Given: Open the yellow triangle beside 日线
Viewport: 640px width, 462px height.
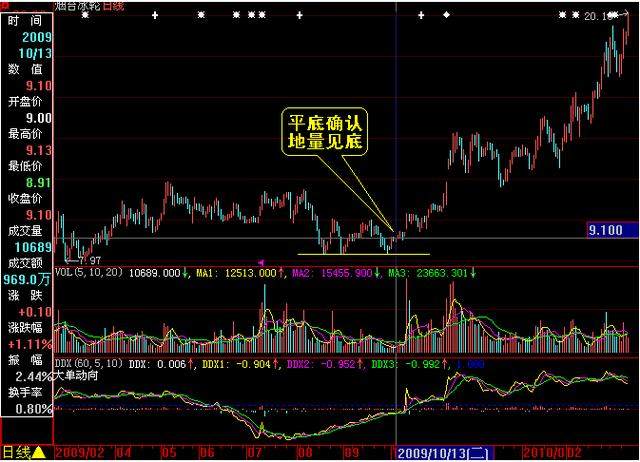Looking at the screenshot, I should [39, 452].
